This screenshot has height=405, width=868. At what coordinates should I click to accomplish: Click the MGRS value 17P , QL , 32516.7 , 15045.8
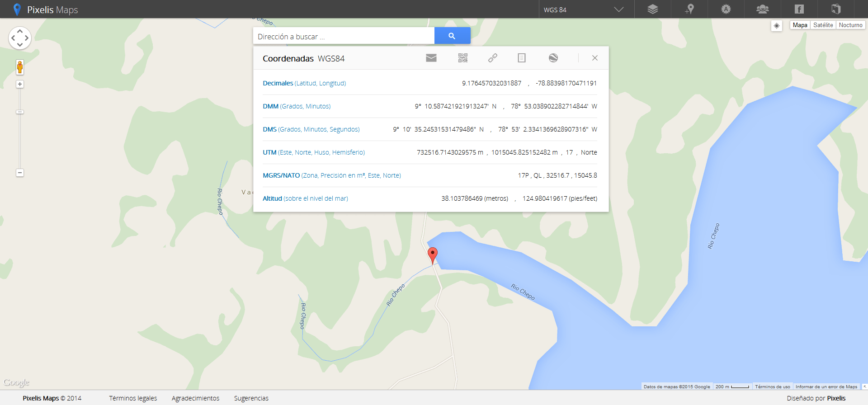[557, 175]
